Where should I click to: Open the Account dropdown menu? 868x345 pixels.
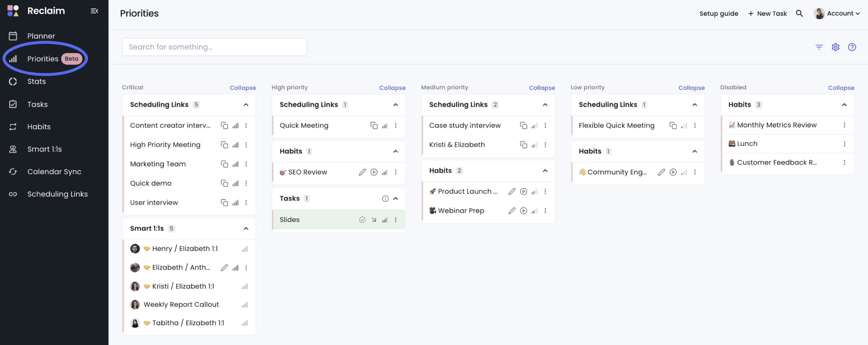point(837,13)
